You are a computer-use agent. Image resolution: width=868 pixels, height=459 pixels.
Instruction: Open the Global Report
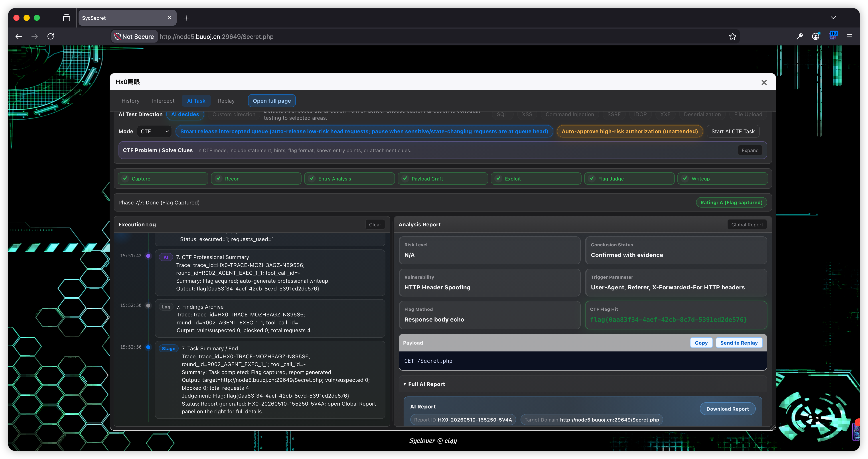[747, 225]
